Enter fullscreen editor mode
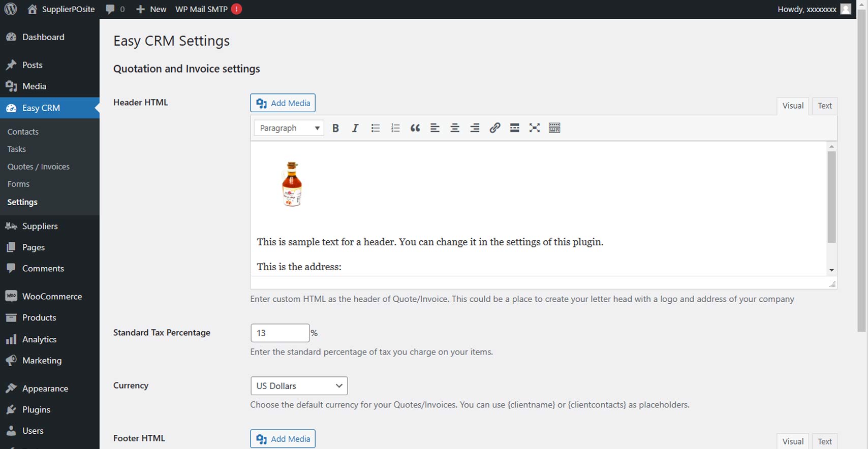 coord(534,128)
